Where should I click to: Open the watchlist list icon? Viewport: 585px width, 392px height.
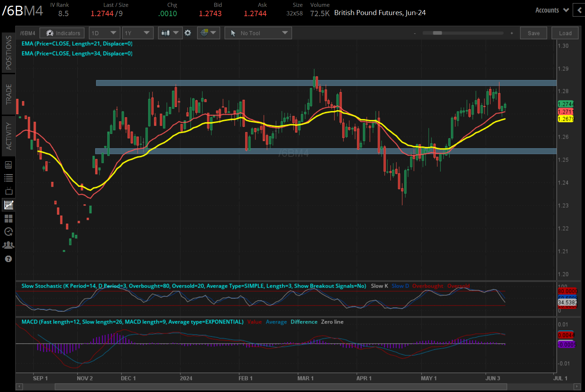9,178
